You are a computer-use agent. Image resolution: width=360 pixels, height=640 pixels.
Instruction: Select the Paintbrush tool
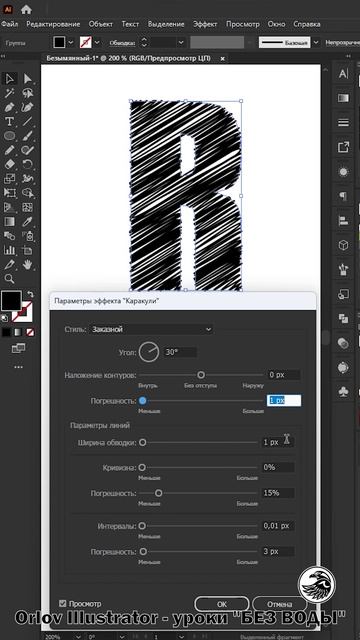pyautogui.click(x=27, y=136)
